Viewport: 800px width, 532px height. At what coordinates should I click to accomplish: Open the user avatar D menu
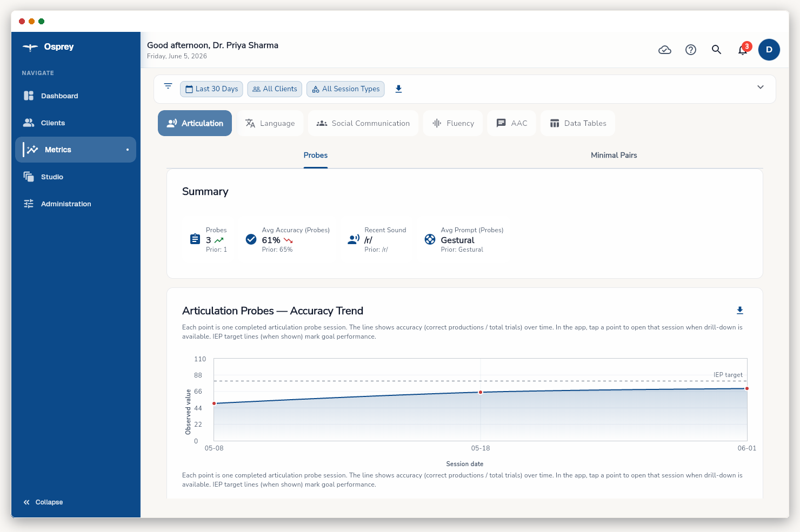769,50
